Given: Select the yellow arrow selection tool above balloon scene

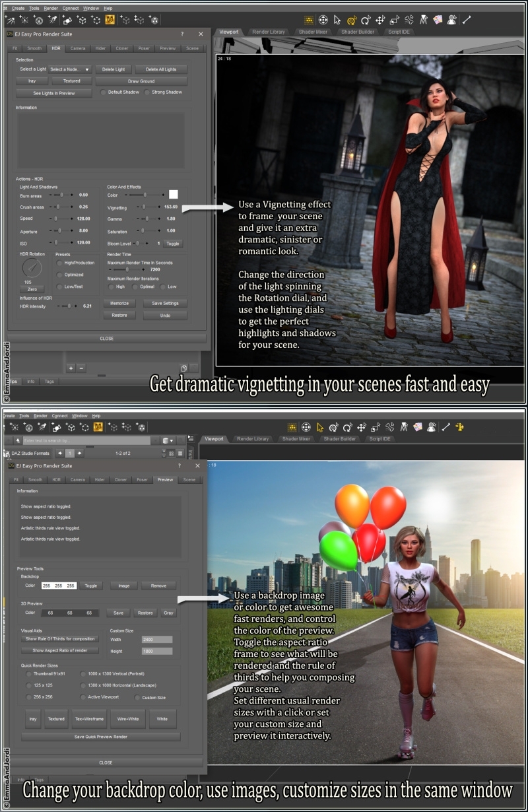Looking at the screenshot, I should point(321,427).
